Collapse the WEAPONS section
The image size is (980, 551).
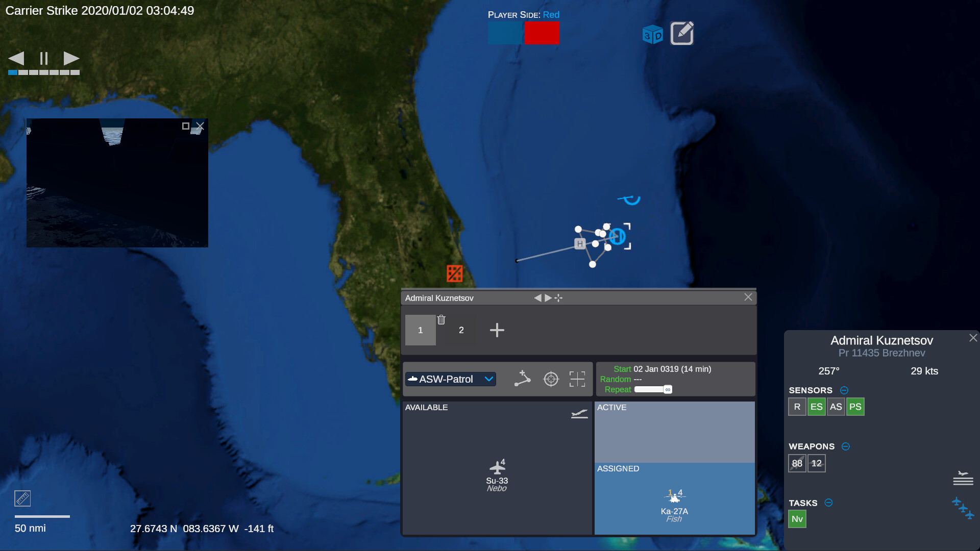[846, 446]
